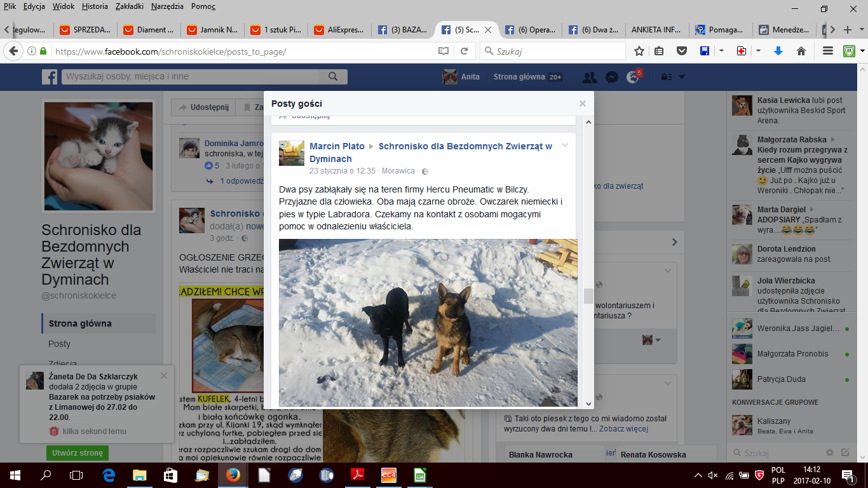Open the Firefox hamburger menu
The image size is (868, 488).
[828, 51]
